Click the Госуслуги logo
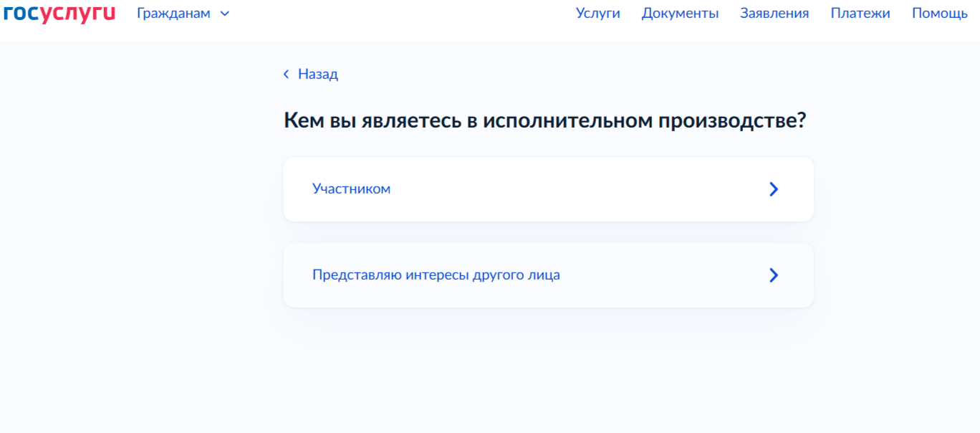 [x=59, y=13]
